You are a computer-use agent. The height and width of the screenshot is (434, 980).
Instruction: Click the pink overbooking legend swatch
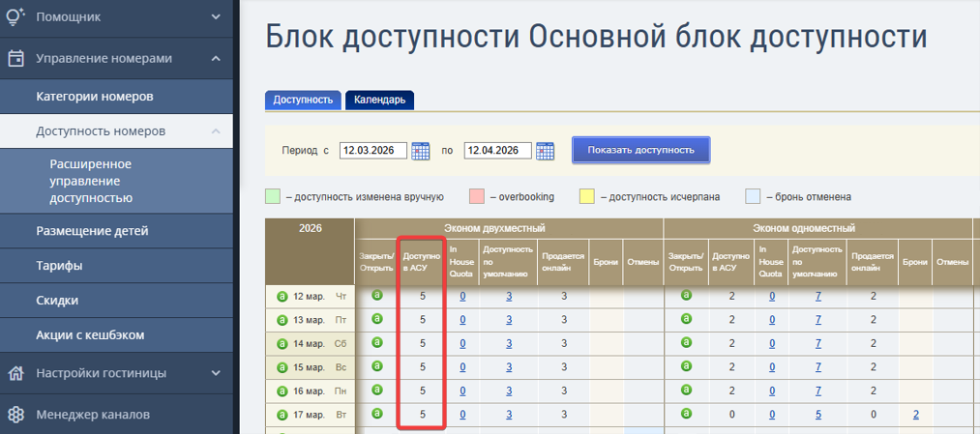(x=477, y=197)
